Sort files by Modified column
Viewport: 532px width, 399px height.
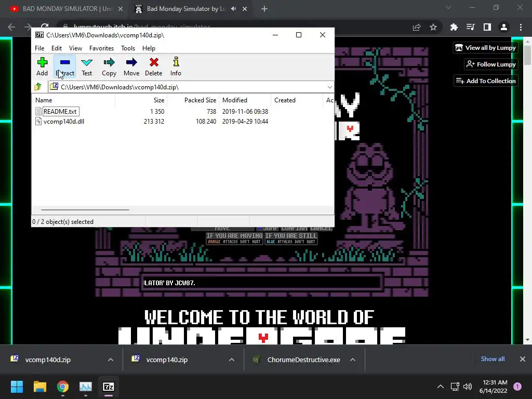pos(245,100)
